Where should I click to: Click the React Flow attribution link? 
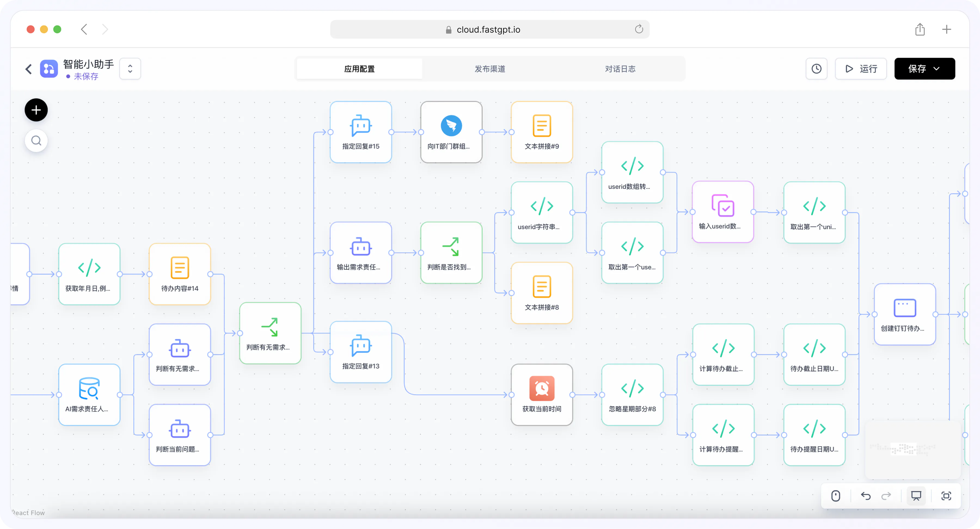tap(28, 513)
